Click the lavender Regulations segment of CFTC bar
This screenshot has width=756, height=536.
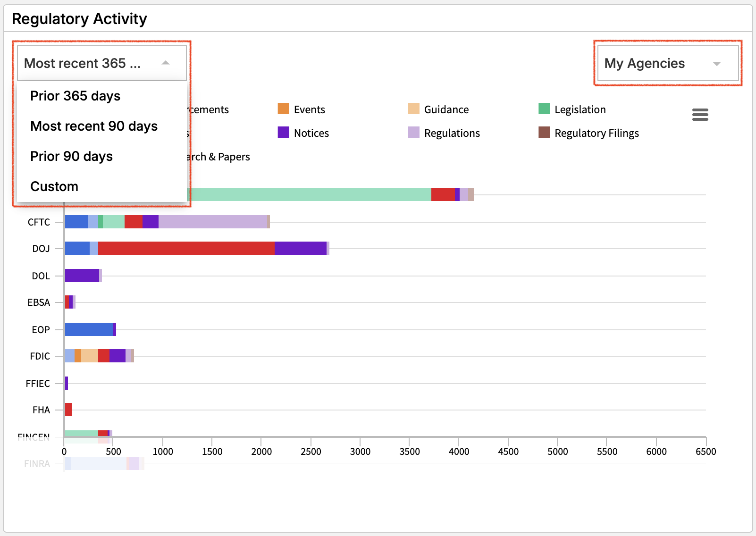point(212,222)
